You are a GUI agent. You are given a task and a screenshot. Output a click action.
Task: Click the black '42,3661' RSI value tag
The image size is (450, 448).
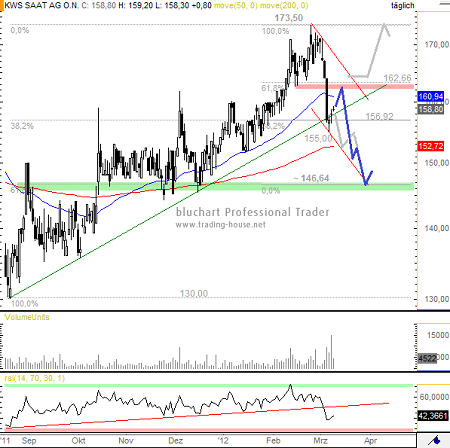click(x=433, y=416)
